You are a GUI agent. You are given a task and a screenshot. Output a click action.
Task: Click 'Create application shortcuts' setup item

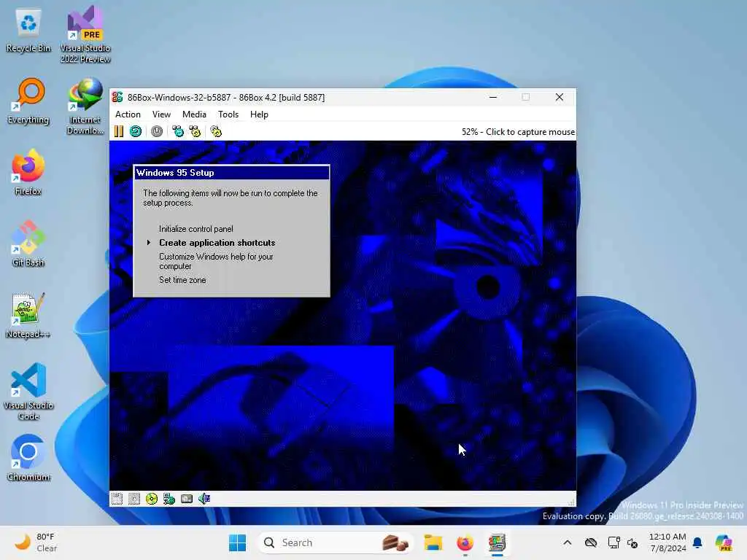click(217, 243)
